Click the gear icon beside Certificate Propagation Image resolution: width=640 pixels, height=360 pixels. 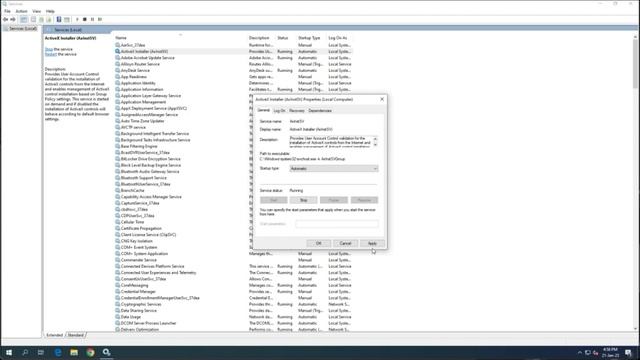(x=118, y=228)
